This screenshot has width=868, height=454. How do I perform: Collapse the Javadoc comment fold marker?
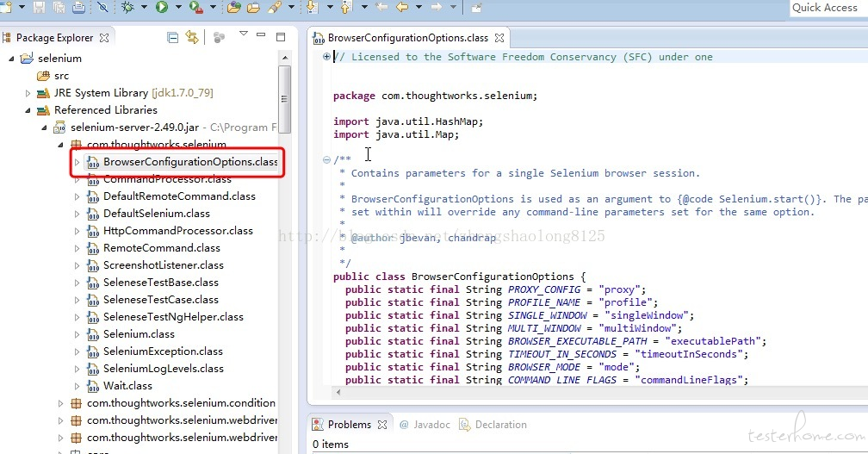[326, 159]
